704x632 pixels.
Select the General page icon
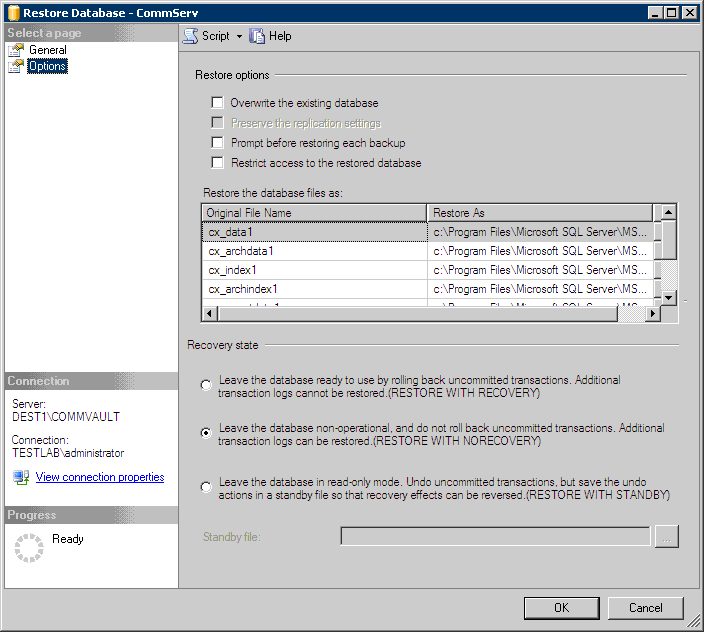16,50
